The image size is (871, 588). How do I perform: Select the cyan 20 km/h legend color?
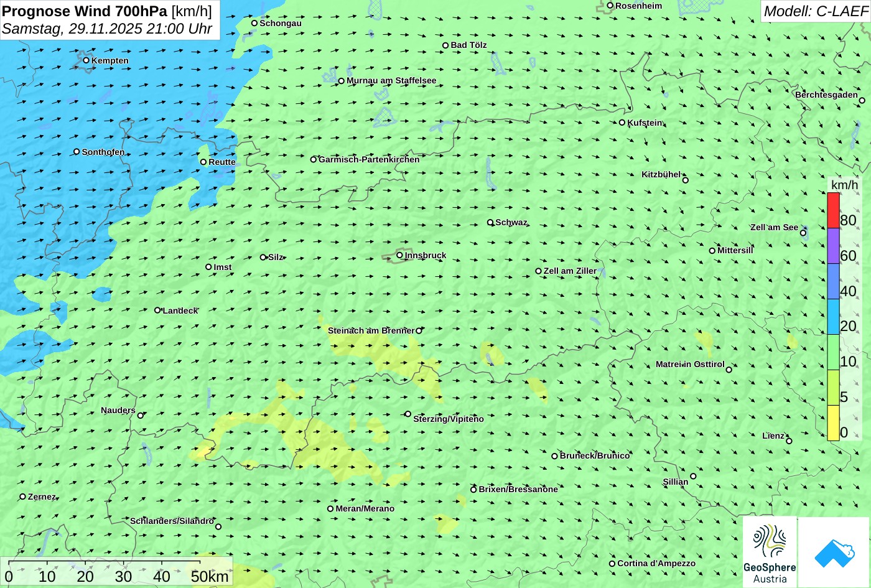pyautogui.click(x=833, y=317)
